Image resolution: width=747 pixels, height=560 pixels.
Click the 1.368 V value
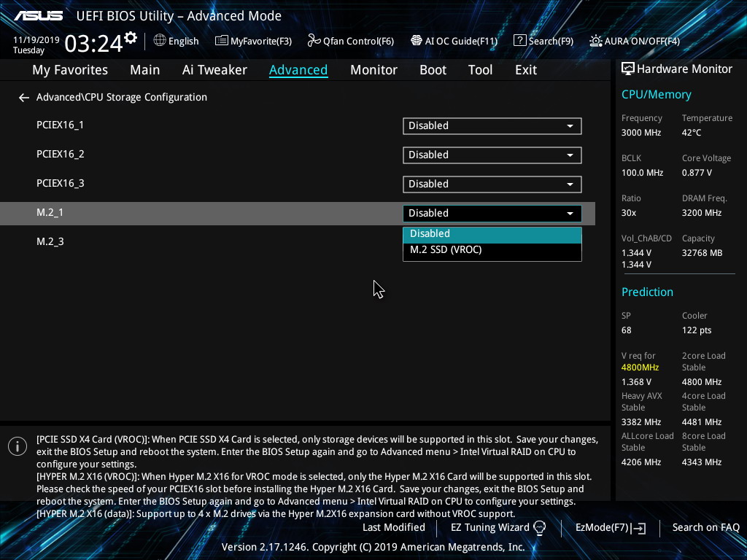(636, 382)
